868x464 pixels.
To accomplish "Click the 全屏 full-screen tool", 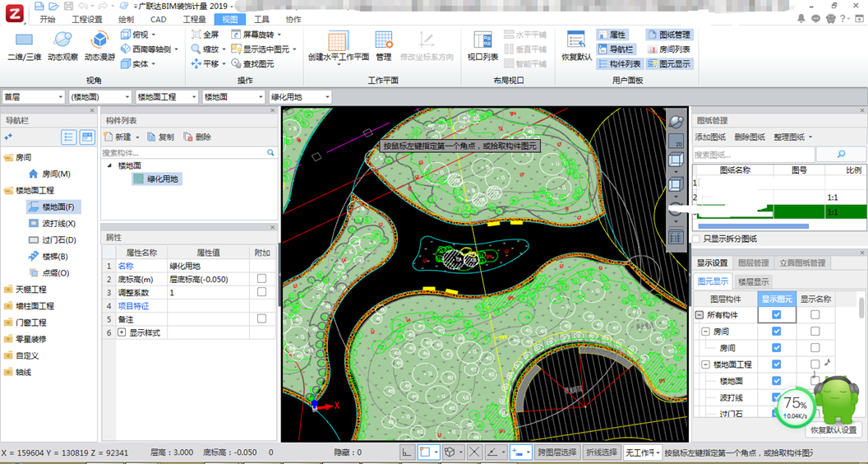I will click(x=205, y=35).
